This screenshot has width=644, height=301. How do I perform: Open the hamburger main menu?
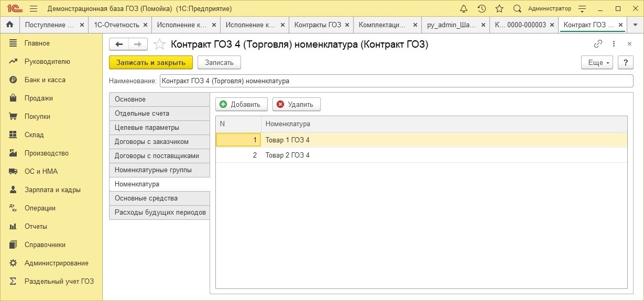click(34, 8)
